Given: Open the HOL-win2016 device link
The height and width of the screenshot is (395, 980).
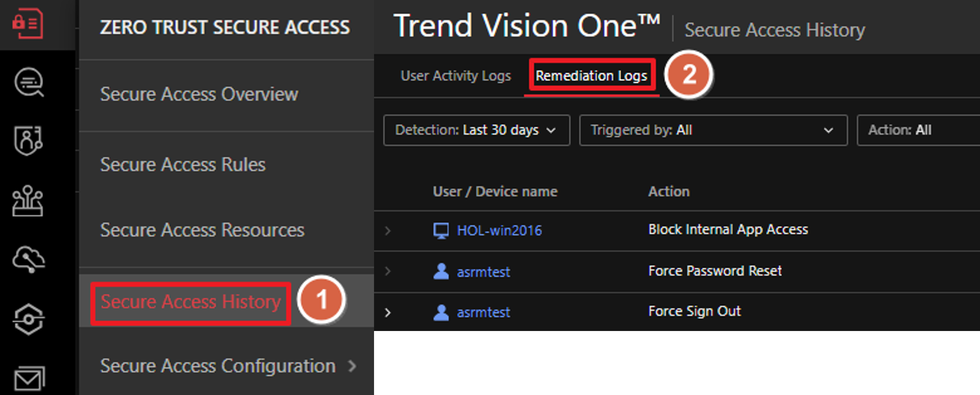Looking at the screenshot, I should click(499, 230).
